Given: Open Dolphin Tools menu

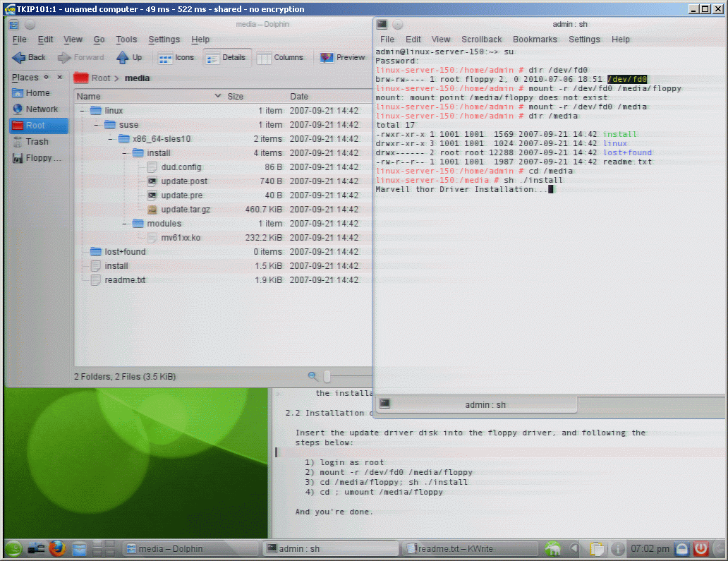Looking at the screenshot, I should (126, 40).
